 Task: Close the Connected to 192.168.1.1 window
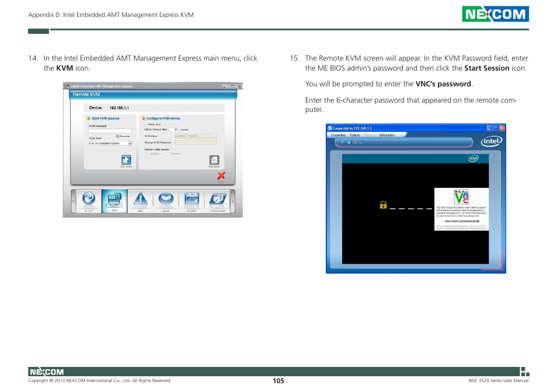[502, 128]
